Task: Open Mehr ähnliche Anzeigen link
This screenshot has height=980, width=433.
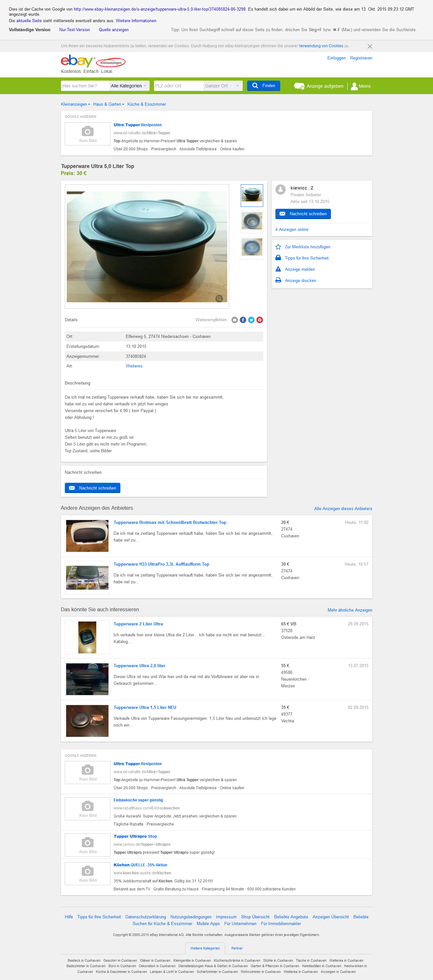Action: [350, 610]
